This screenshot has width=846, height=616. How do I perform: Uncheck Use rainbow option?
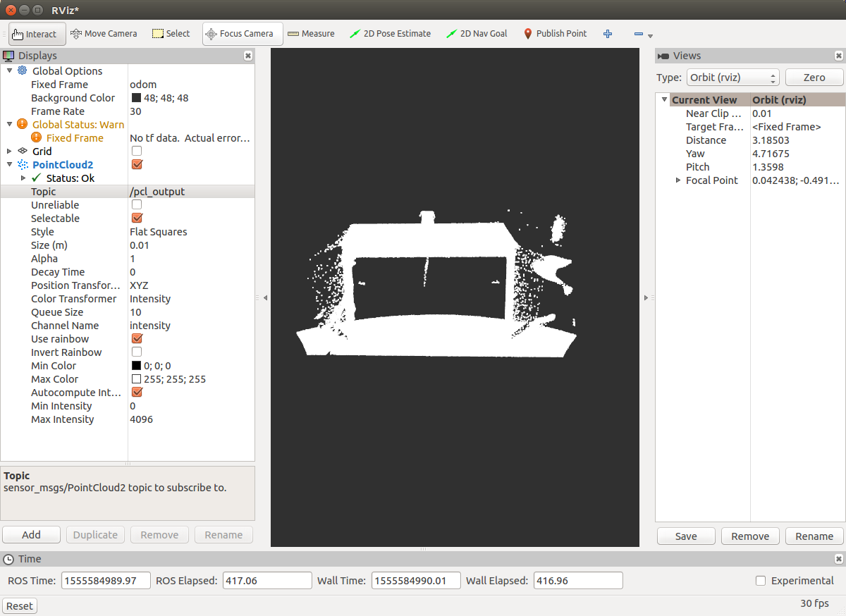click(x=137, y=338)
